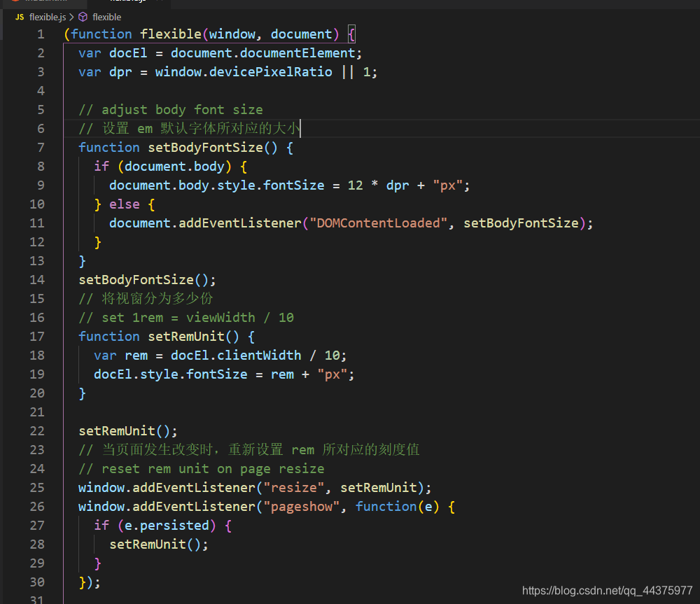
Task: Click the comment "// set 1rem = viewWidth / 10"
Action: click(x=186, y=318)
